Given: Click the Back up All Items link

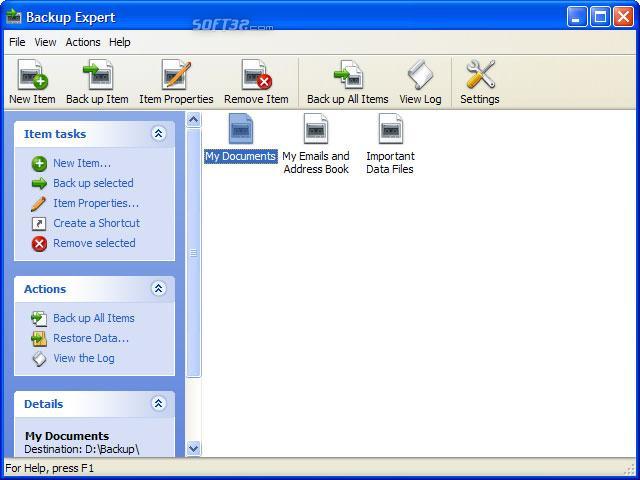Looking at the screenshot, I should [x=94, y=318].
